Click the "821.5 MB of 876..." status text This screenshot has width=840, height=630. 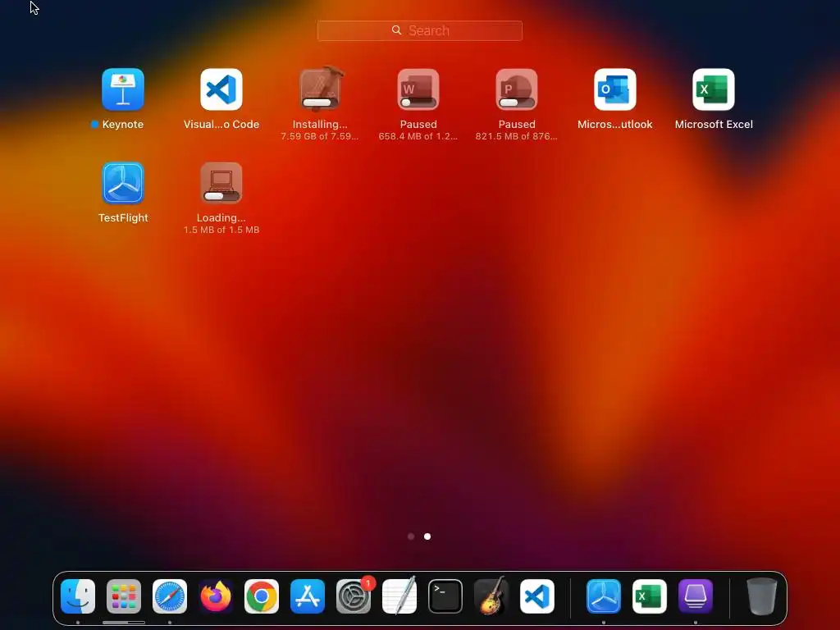pyautogui.click(x=517, y=136)
